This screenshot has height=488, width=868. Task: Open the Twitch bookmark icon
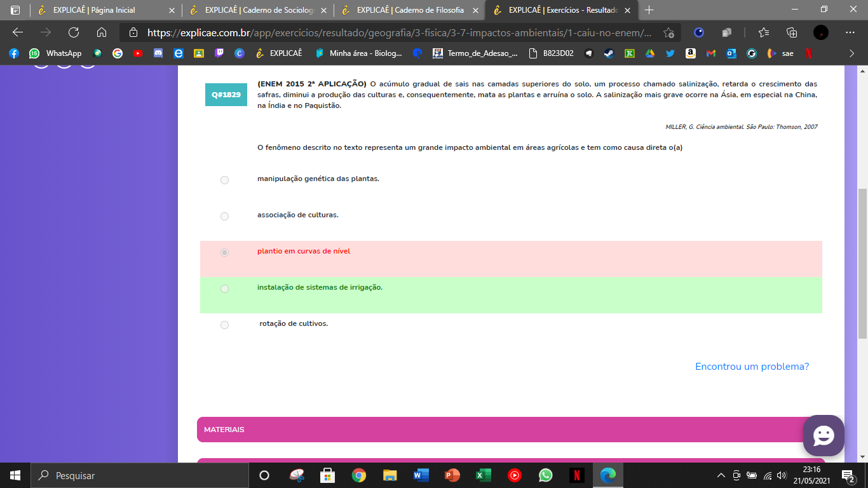pos(219,53)
